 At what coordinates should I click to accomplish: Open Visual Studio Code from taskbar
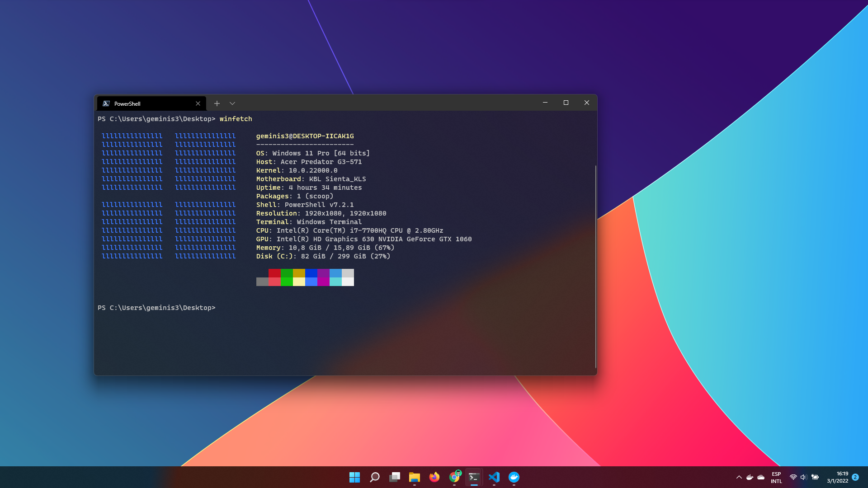point(494,477)
